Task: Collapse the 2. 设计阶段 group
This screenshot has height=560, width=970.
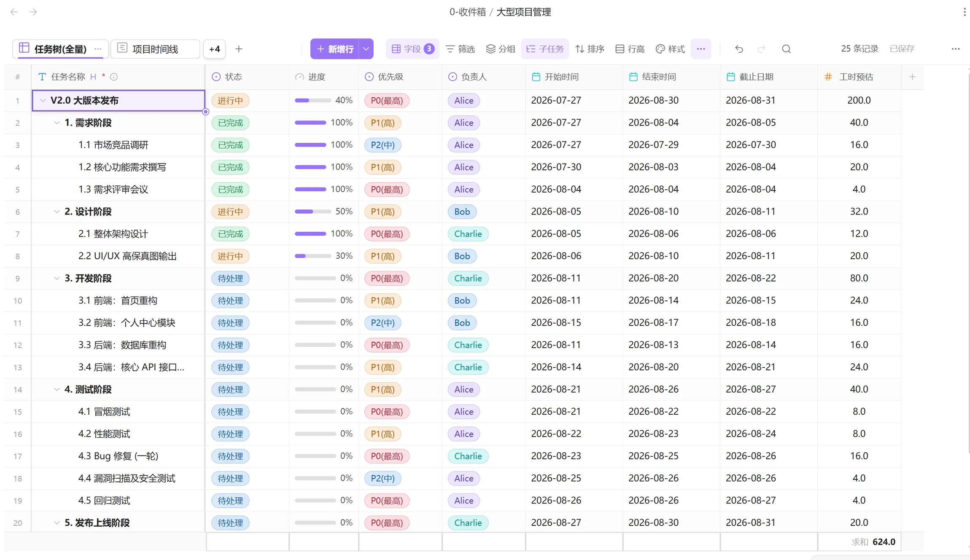Action: click(x=57, y=212)
